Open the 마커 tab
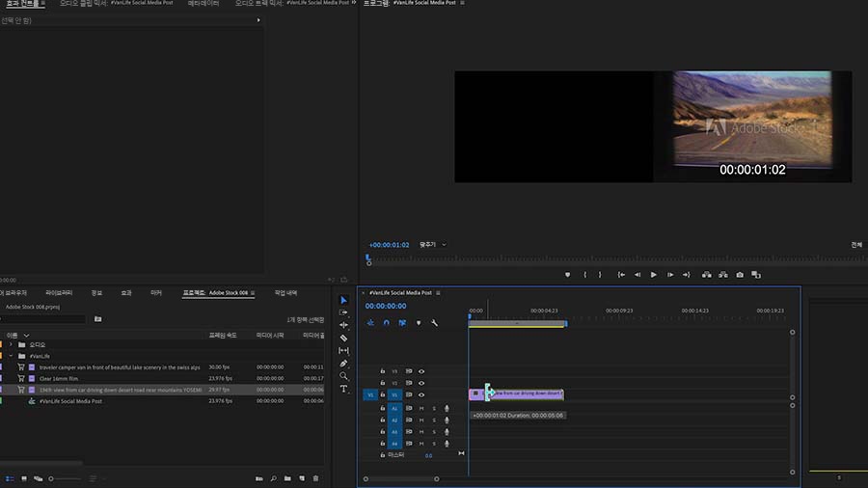The height and width of the screenshot is (488, 868). coord(156,292)
